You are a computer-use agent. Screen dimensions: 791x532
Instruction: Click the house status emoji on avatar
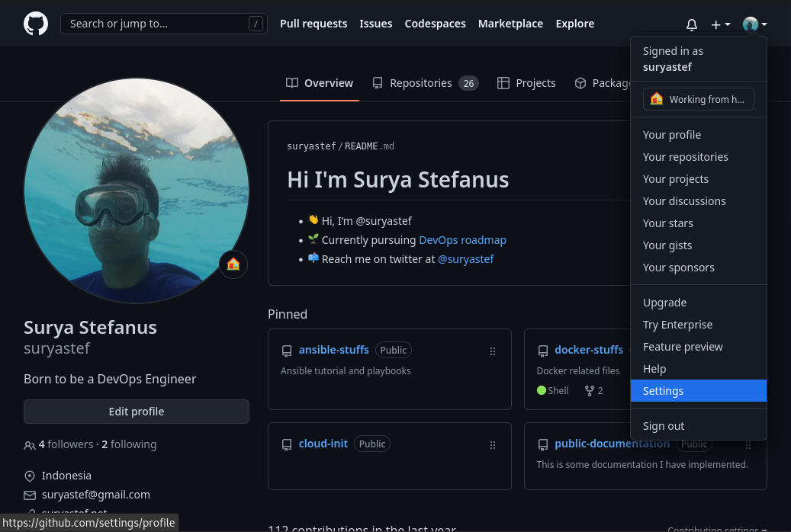(x=233, y=264)
